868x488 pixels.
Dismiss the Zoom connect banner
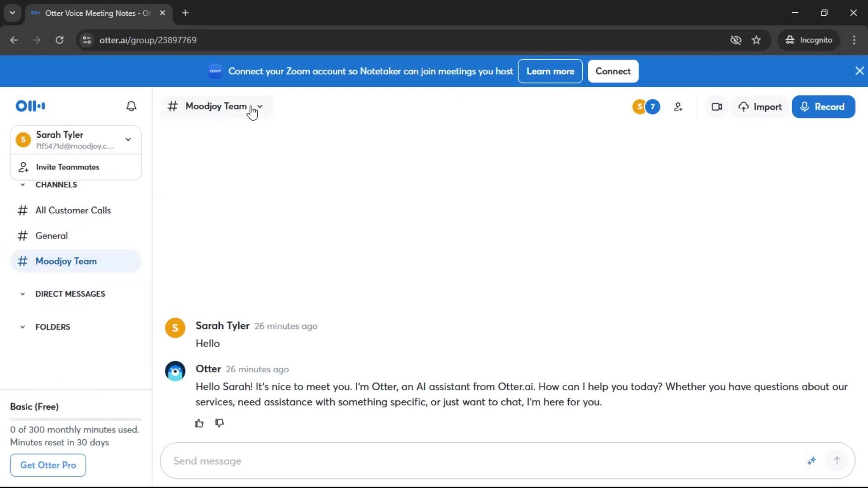(x=859, y=71)
